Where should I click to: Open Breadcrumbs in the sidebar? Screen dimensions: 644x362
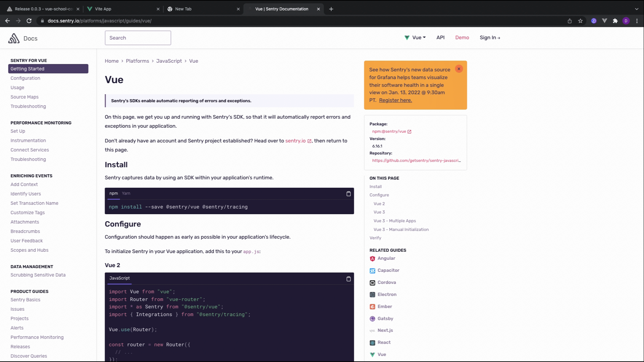pyautogui.click(x=25, y=231)
